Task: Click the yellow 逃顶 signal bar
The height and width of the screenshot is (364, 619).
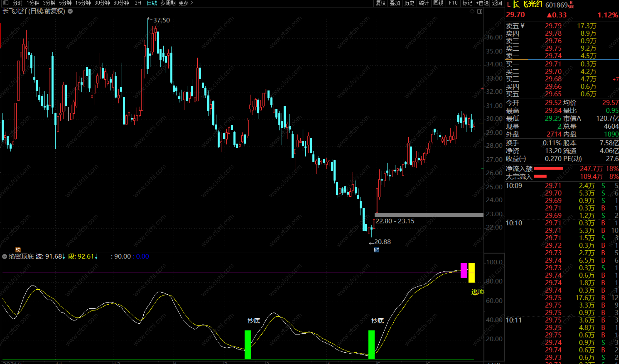Action: tap(471, 273)
